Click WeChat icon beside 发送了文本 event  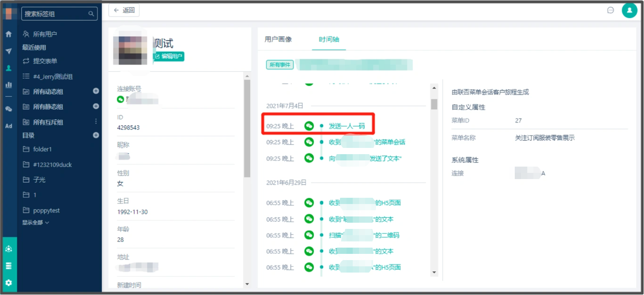[309, 158]
